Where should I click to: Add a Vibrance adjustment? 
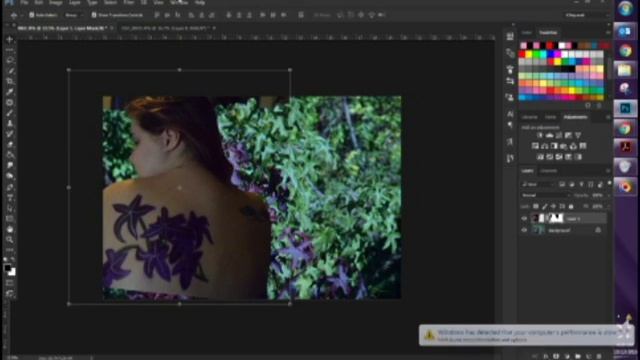[578, 135]
